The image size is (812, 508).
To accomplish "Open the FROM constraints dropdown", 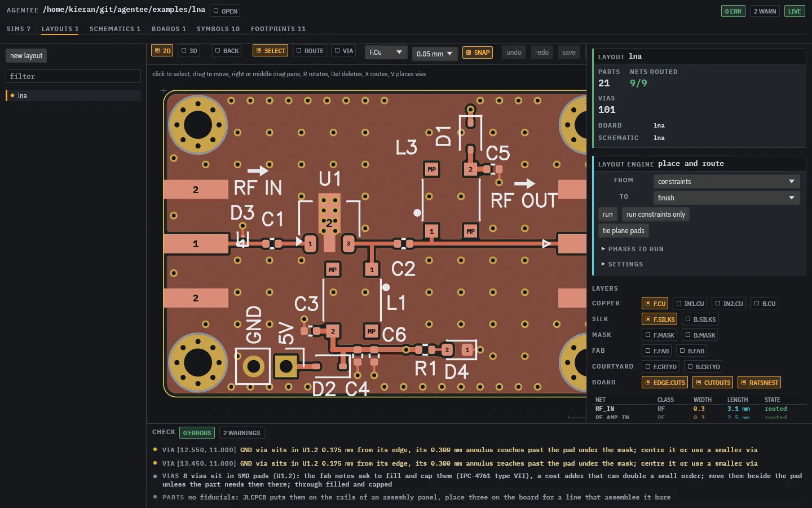I will [x=726, y=182].
